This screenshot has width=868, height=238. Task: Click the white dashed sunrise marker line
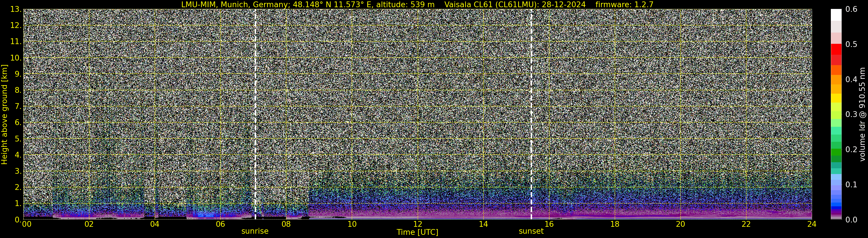[256, 114]
